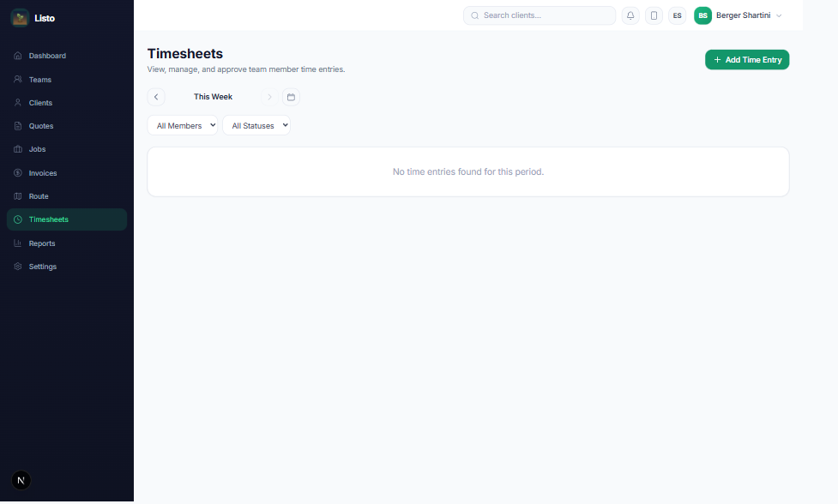
Task: Open the Route page
Action: (x=67, y=196)
